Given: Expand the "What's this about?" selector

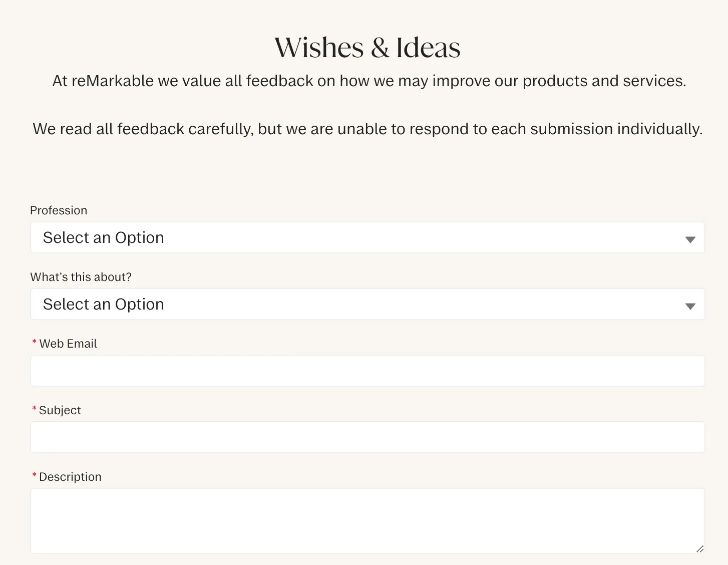Looking at the screenshot, I should click(x=367, y=304).
